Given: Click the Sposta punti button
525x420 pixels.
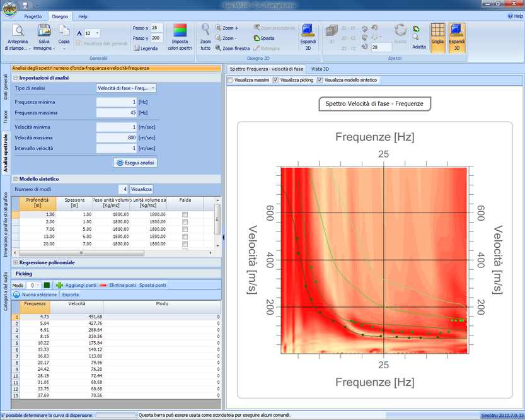Looking at the screenshot, I should click(x=153, y=285).
